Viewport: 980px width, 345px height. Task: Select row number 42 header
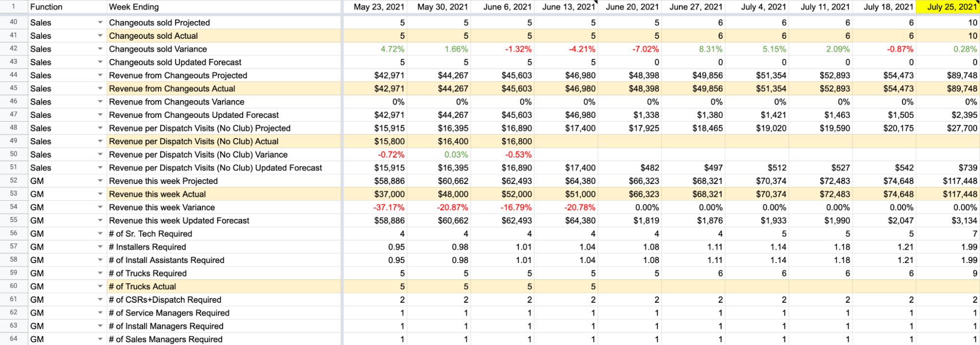click(14, 49)
